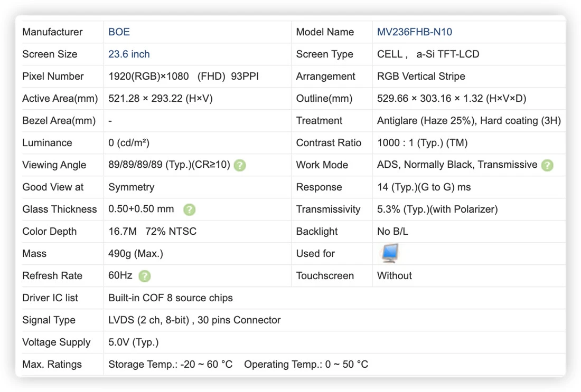This screenshot has height=392, width=581.
Task: Click the 'Outline(mm)' row label
Action: pos(324,99)
